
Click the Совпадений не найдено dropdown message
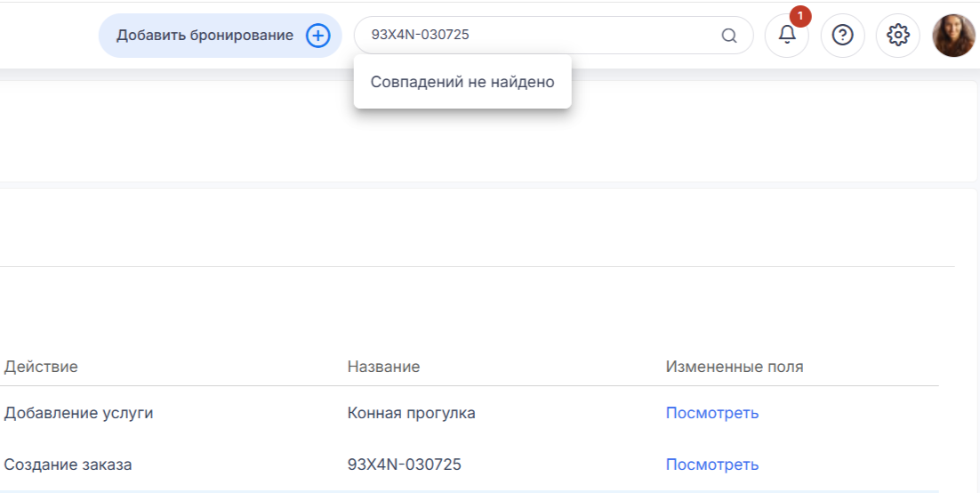tap(462, 82)
